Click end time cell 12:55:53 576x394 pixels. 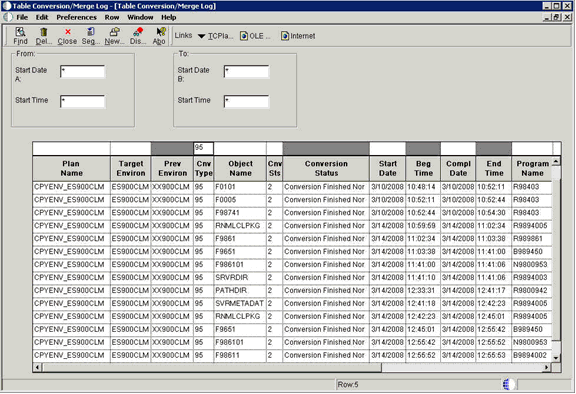(x=494, y=355)
